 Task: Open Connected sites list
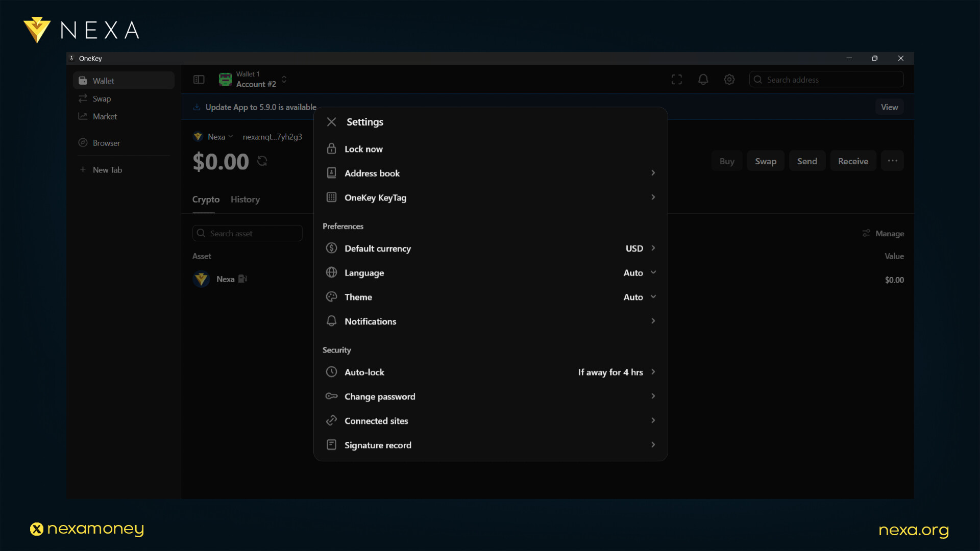pyautogui.click(x=490, y=421)
